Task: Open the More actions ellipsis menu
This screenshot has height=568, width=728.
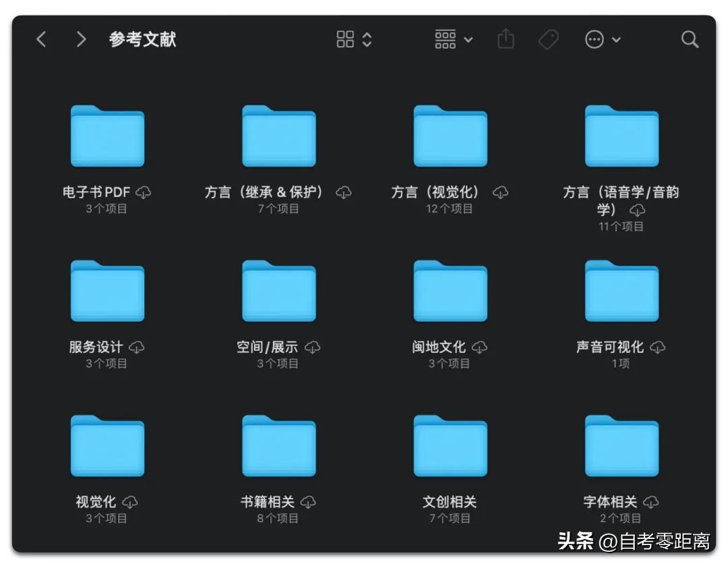Action: click(594, 39)
